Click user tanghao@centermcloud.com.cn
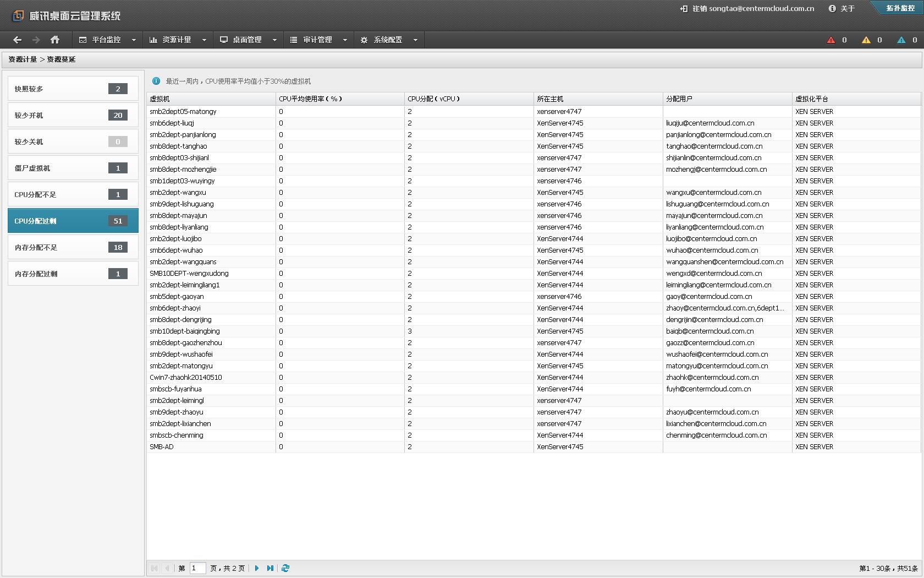 coord(714,146)
